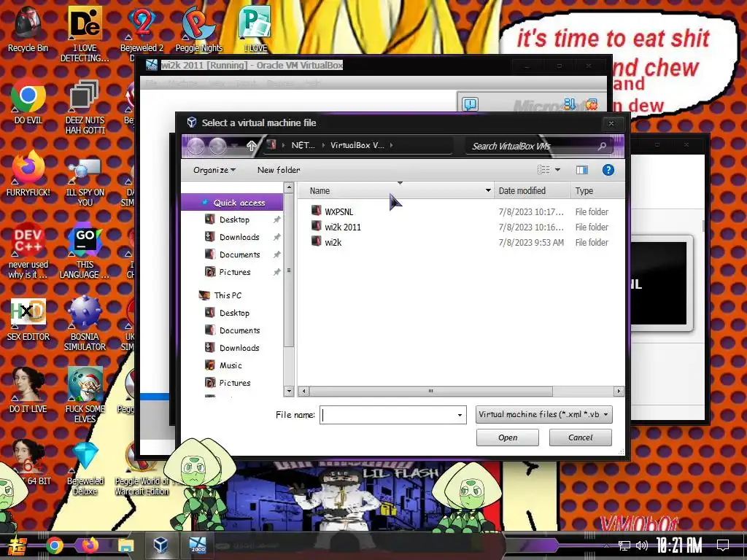
Task: Switch to VirtualBox Manager taskbar icon
Action: 160,545
